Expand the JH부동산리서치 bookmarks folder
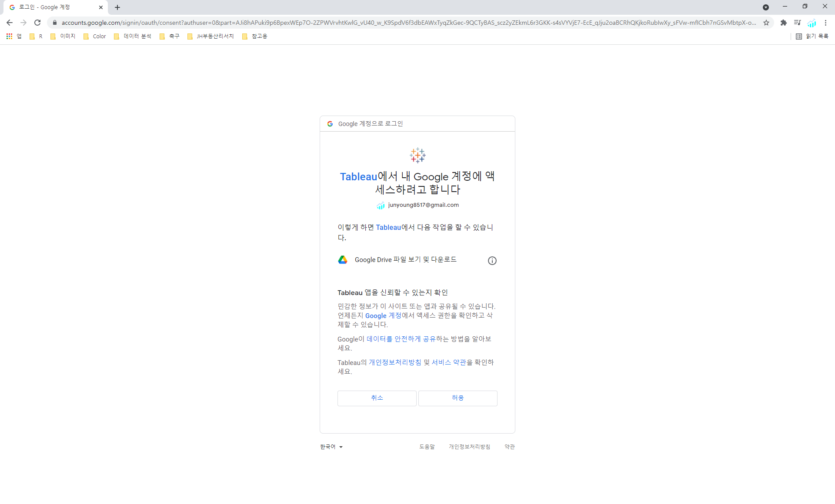 [210, 36]
